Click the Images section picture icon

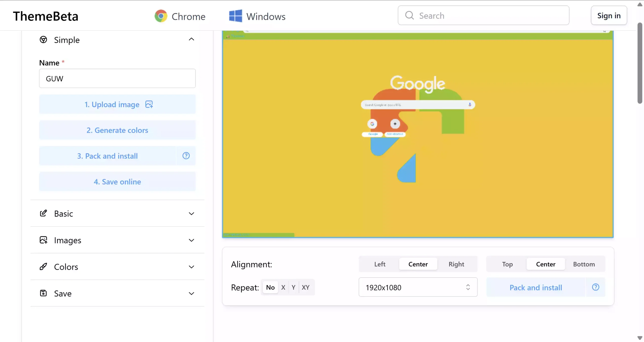pyautogui.click(x=44, y=240)
